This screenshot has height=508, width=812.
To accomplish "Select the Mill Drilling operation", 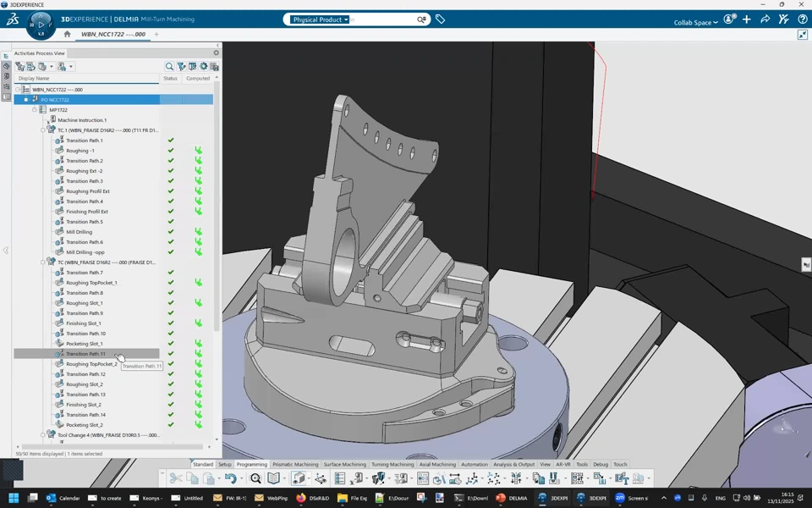I will click(x=80, y=232).
